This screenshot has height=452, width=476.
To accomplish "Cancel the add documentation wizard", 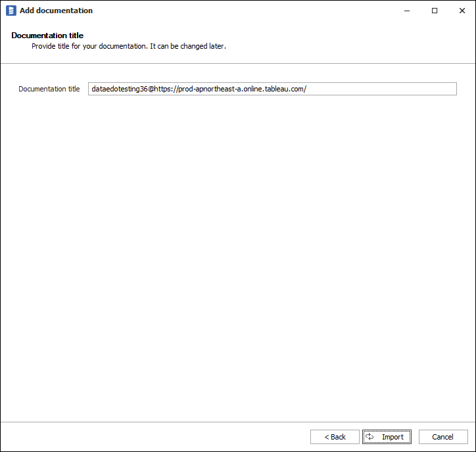I will 442,437.
